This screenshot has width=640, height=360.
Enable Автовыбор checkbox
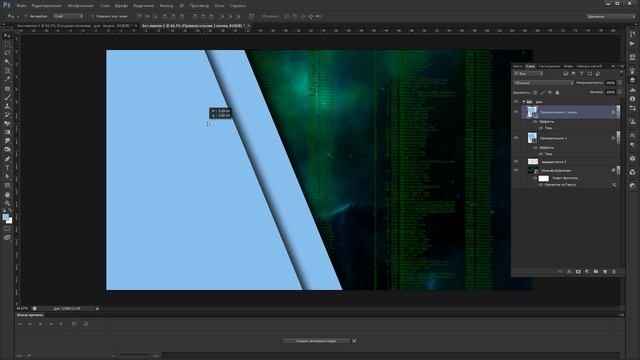(26, 16)
